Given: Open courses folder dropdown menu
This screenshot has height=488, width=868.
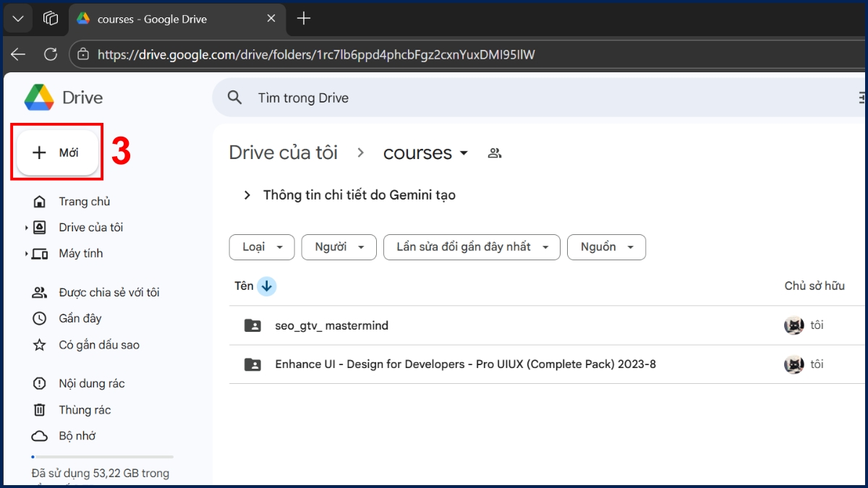Looking at the screenshot, I should pos(464,153).
